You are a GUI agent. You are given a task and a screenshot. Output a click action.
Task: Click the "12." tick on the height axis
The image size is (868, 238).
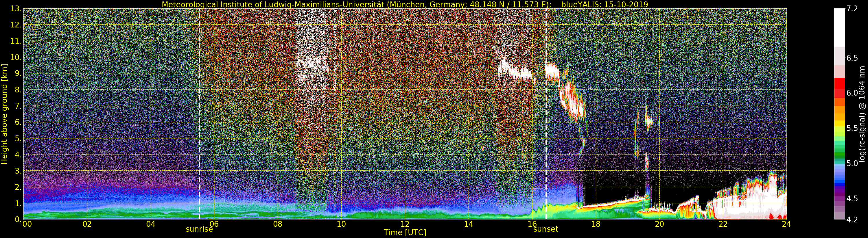tap(16, 25)
